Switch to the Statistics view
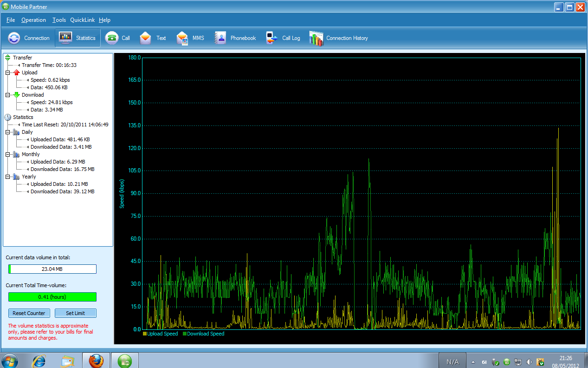Screen dimensions: 588x368 click(78, 38)
